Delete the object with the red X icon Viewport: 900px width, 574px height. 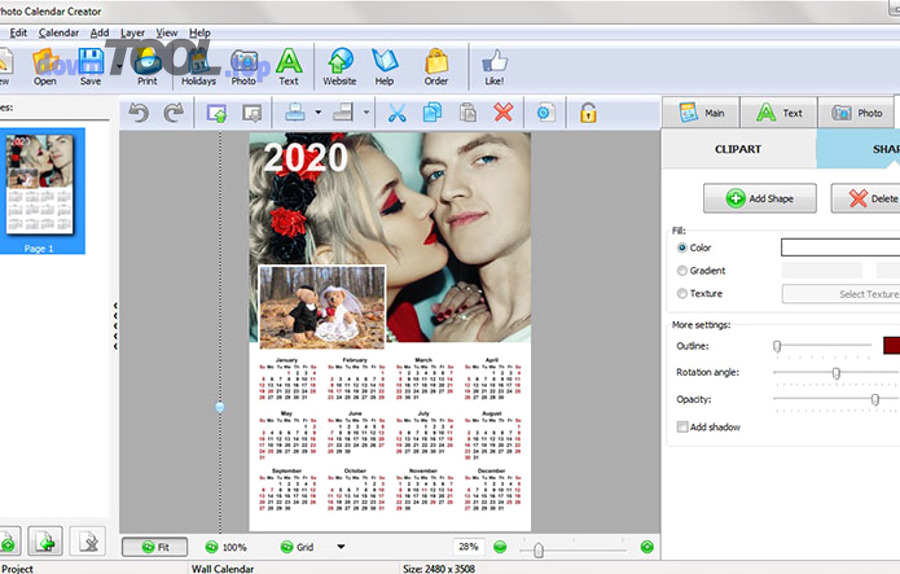click(503, 113)
